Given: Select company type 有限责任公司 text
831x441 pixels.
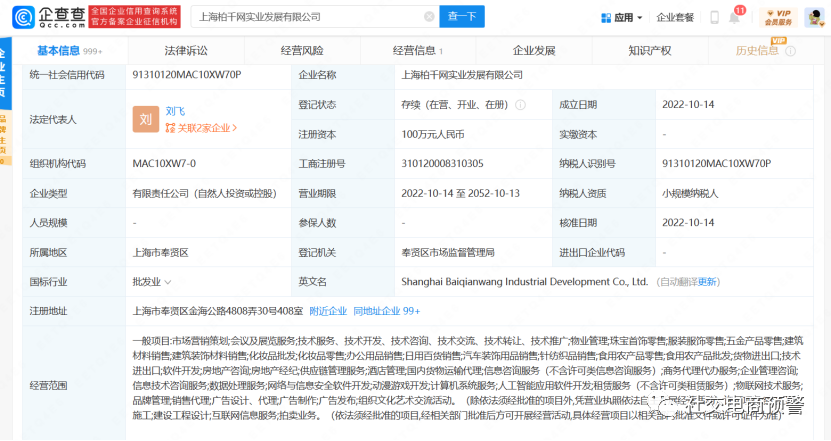Looking at the screenshot, I should pos(205,193).
